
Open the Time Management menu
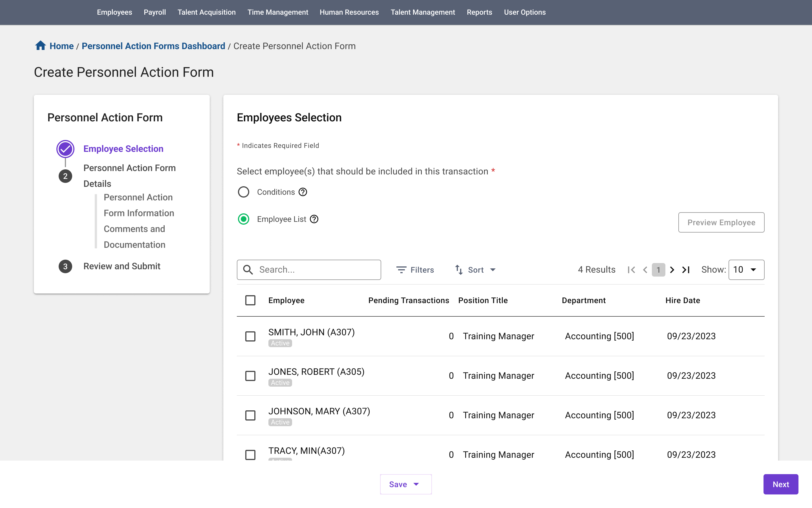[x=277, y=12]
